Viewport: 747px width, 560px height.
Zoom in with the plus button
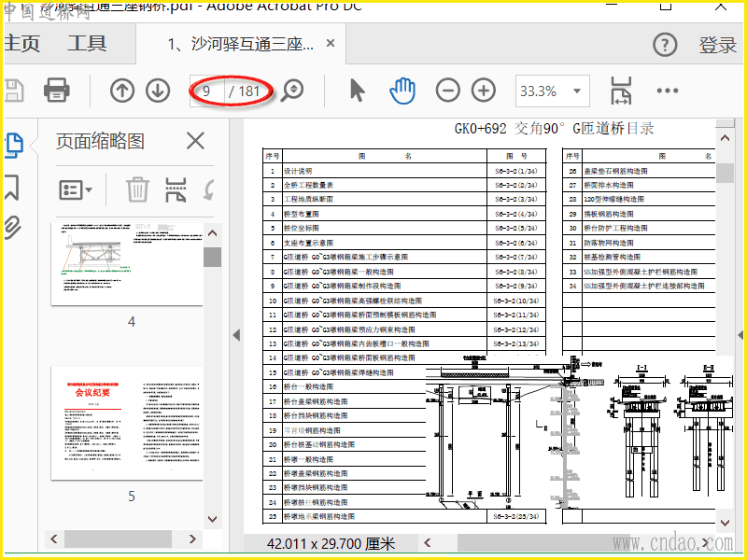pyautogui.click(x=484, y=91)
